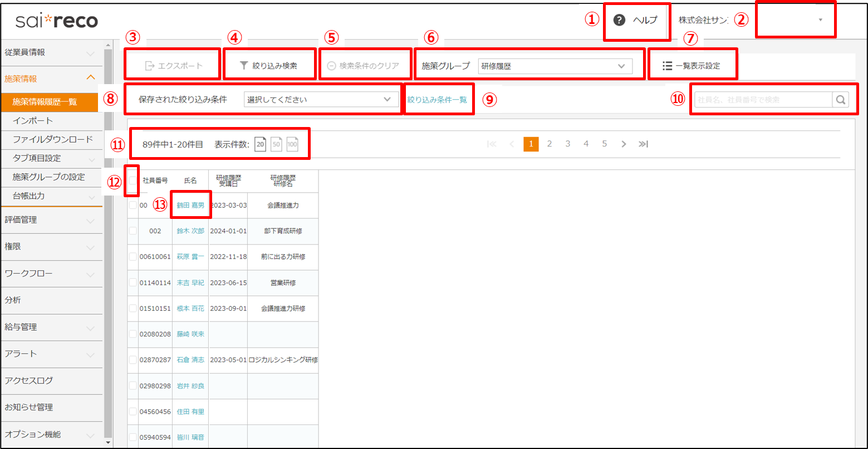This screenshot has width=868, height=449.
Task: Open インポート in the sidebar menu
Action: click(x=33, y=121)
